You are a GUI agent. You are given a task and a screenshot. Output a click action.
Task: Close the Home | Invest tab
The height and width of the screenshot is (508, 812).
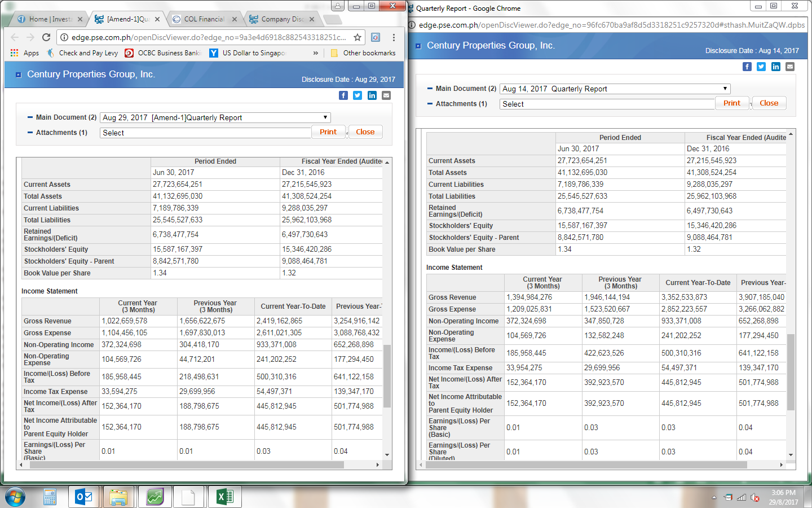point(80,19)
